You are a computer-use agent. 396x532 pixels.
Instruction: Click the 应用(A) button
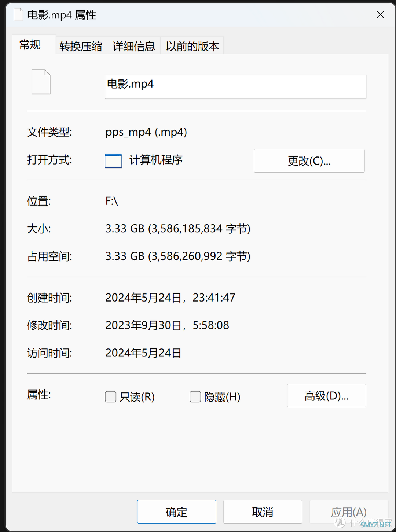point(349,512)
